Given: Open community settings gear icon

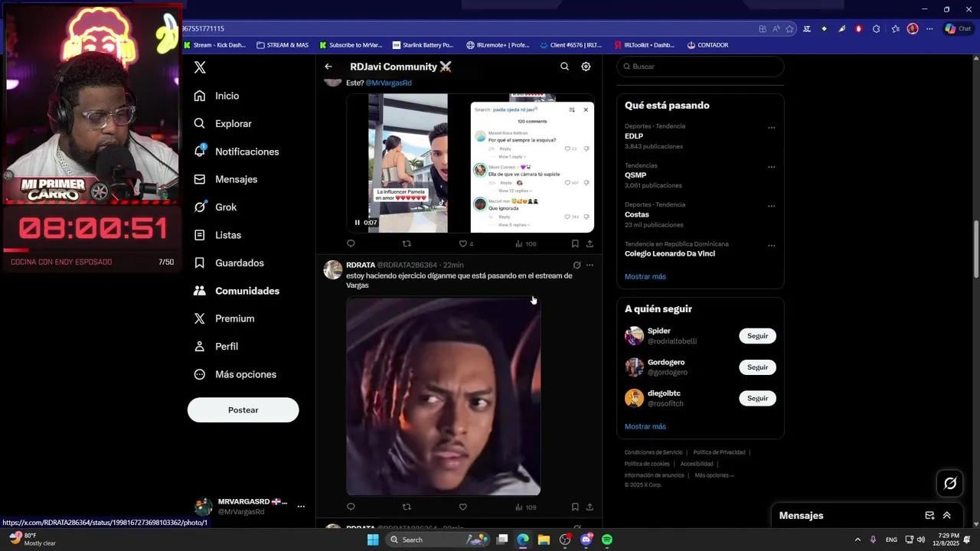Looking at the screenshot, I should (586, 67).
